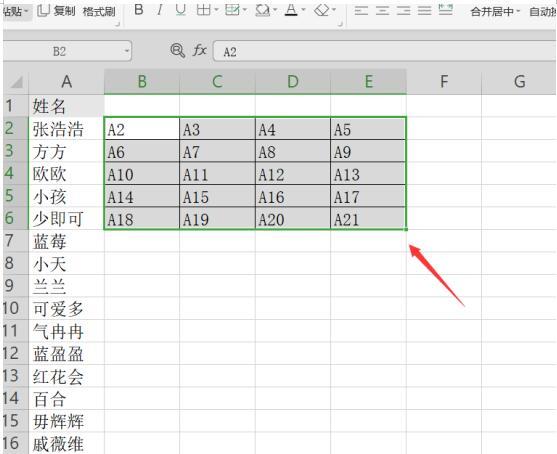The height and width of the screenshot is (454, 557).
Task: Expand the eraser clear dropdown arrow
Action: click(334, 10)
